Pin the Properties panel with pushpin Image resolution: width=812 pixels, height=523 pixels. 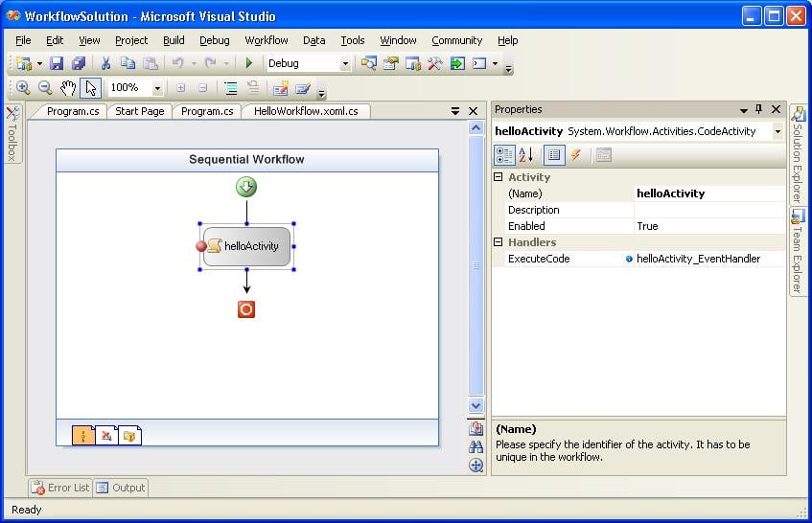[x=758, y=109]
